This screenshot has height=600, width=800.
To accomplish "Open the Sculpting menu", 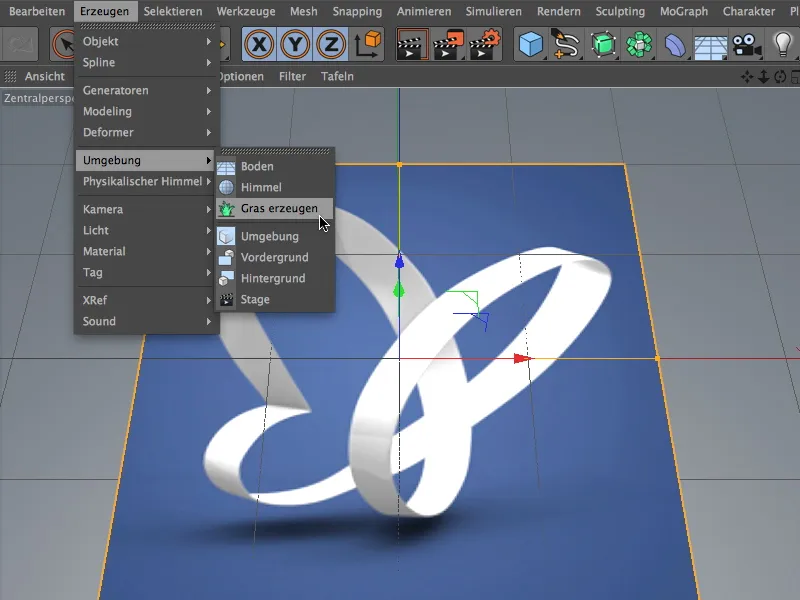I will [x=620, y=11].
